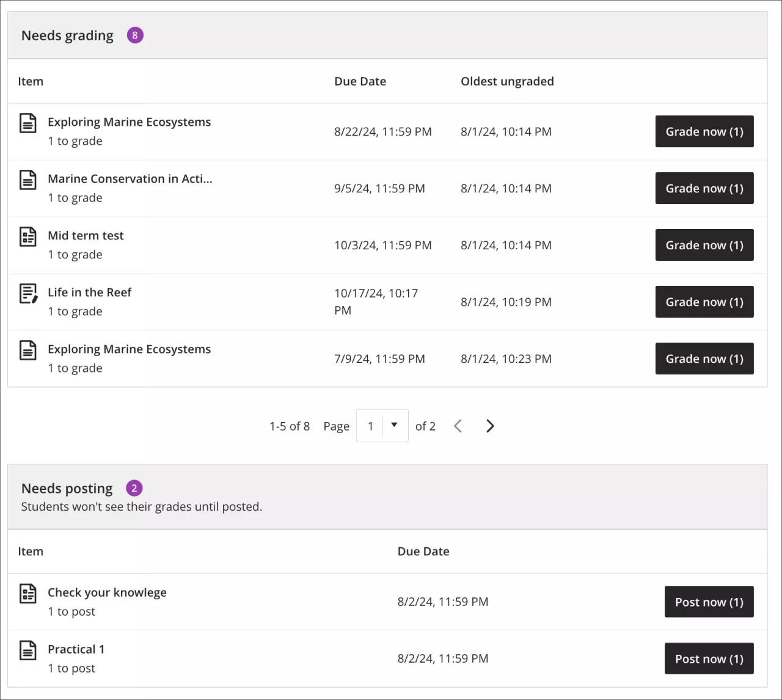Open the Marine Conservation in Action item

[130, 179]
